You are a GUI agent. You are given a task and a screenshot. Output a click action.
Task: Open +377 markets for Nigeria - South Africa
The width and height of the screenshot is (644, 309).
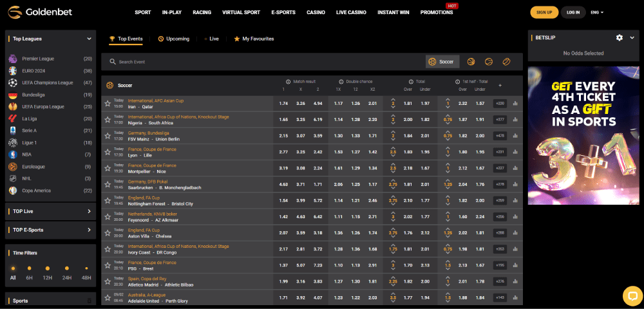(x=500, y=119)
